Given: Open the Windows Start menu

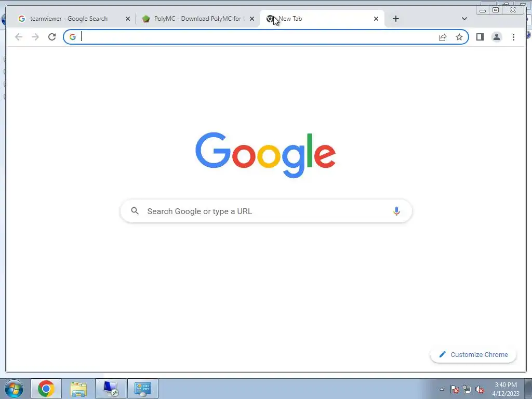Looking at the screenshot, I should 14,389.
